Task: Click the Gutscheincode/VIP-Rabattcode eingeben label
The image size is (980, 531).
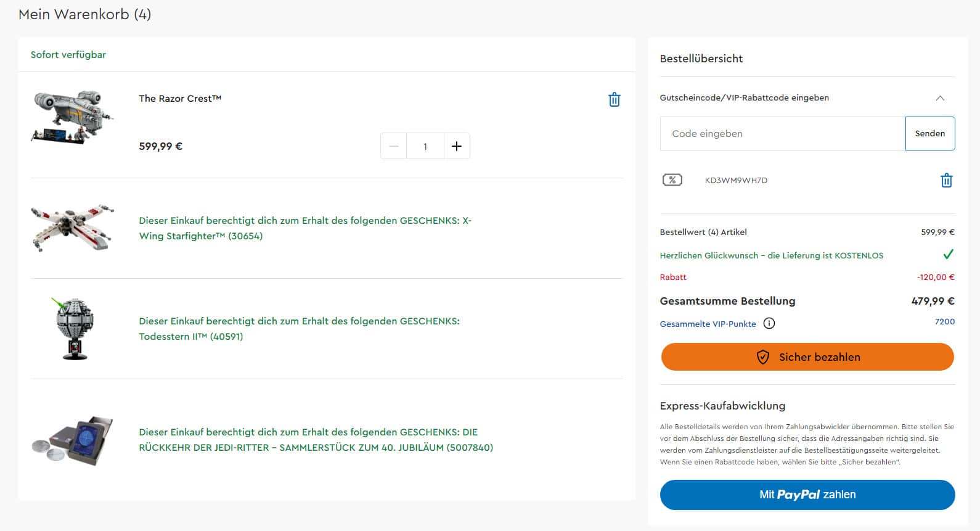Action: coord(744,97)
